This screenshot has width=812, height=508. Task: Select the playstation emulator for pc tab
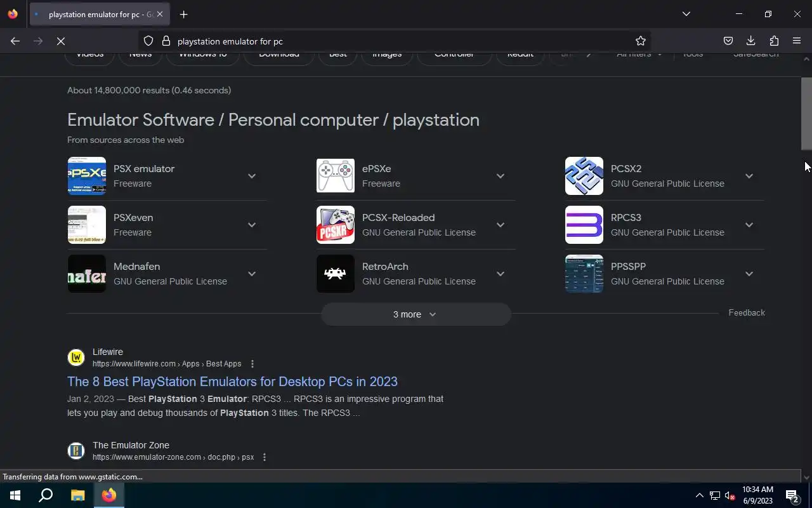pyautogui.click(x=100, y=14)
